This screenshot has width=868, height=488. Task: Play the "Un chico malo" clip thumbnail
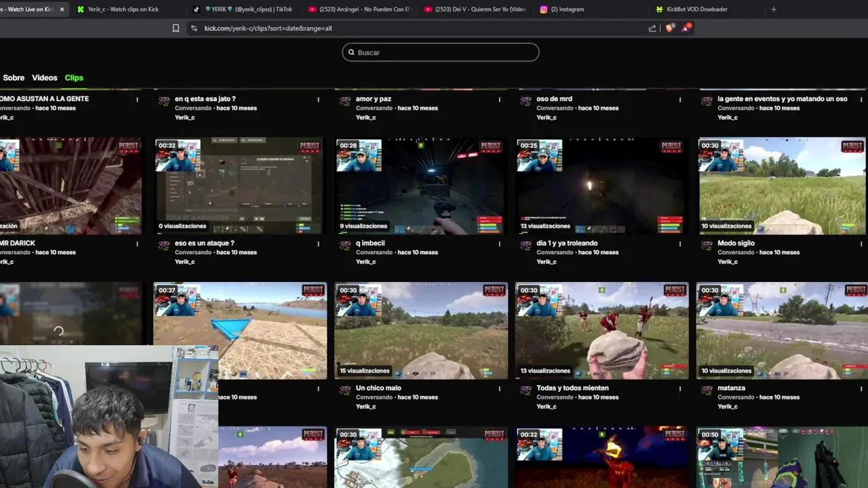pos(420,331)
